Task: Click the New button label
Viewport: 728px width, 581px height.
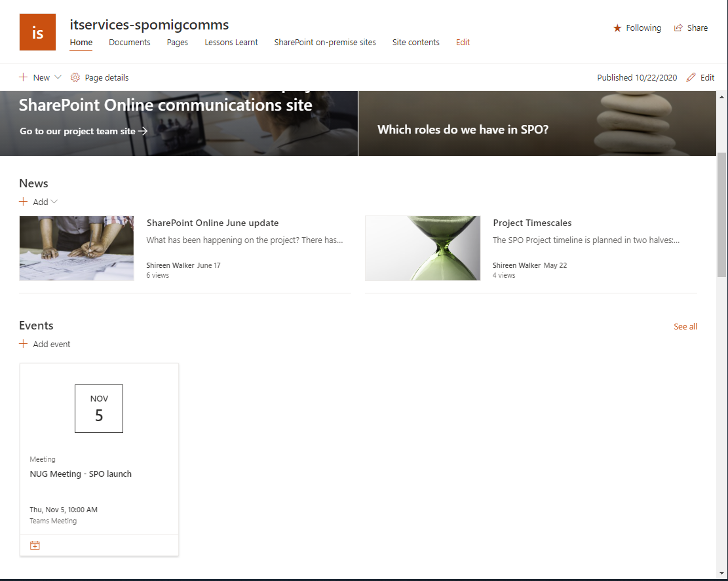Action: coord(41,77)
